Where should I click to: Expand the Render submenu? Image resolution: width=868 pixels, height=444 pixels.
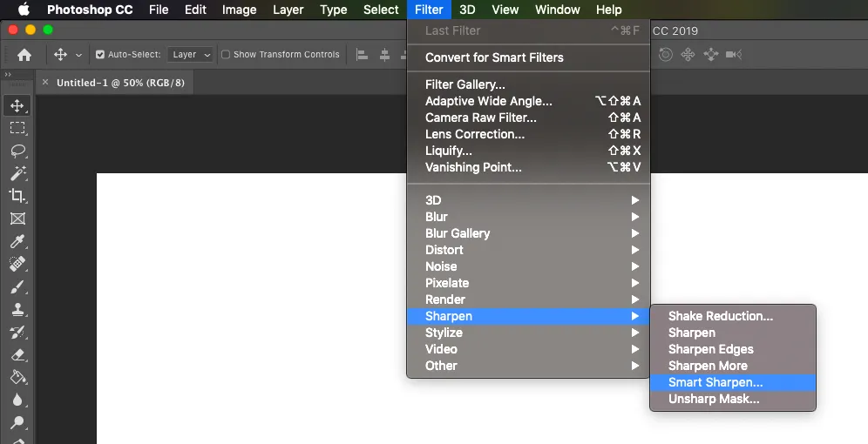coord(528,299)
